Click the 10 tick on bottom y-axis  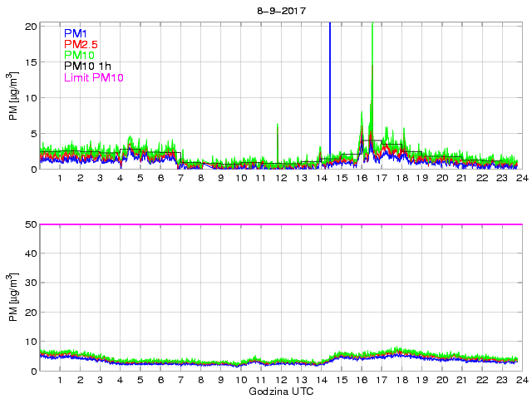(x=29, y=342)
